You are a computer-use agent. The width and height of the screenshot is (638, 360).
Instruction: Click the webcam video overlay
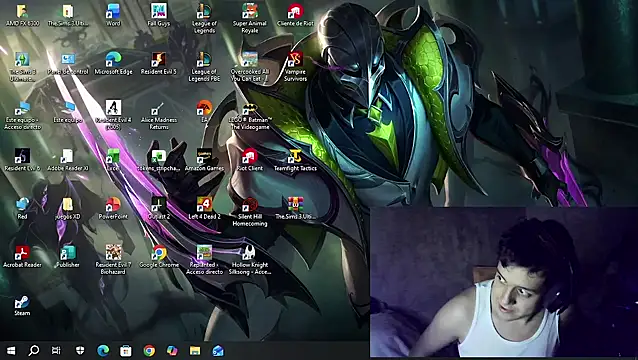(504, 282)
